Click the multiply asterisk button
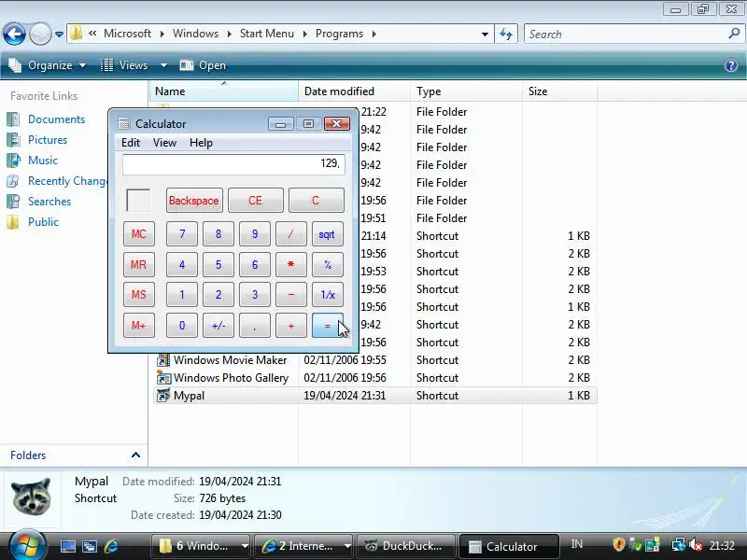The height and width of the screenshot is (560, 747). 291,264
